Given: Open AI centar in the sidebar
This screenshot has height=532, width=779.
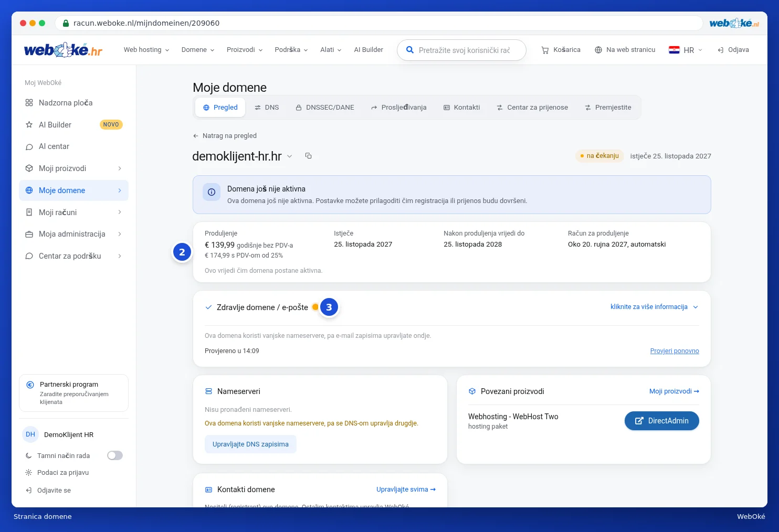Looking at the screenshot, I should (x=73, y=146).
